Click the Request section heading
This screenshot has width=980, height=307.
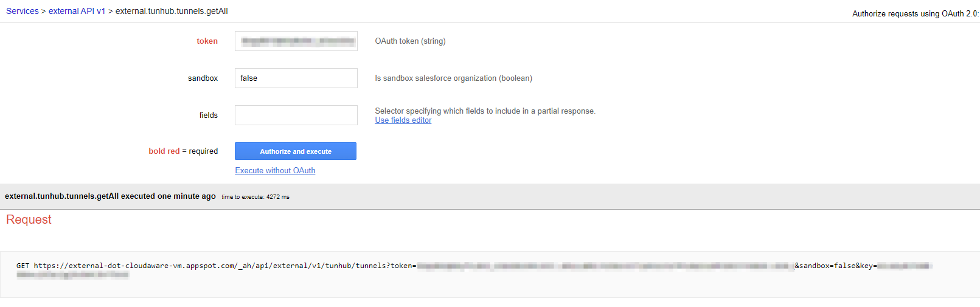coord(29,219)
